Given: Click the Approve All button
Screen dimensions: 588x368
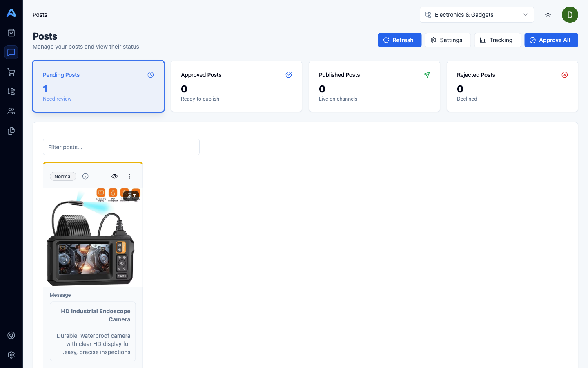Looking at the screenshot, I should (x=551, y=40).
